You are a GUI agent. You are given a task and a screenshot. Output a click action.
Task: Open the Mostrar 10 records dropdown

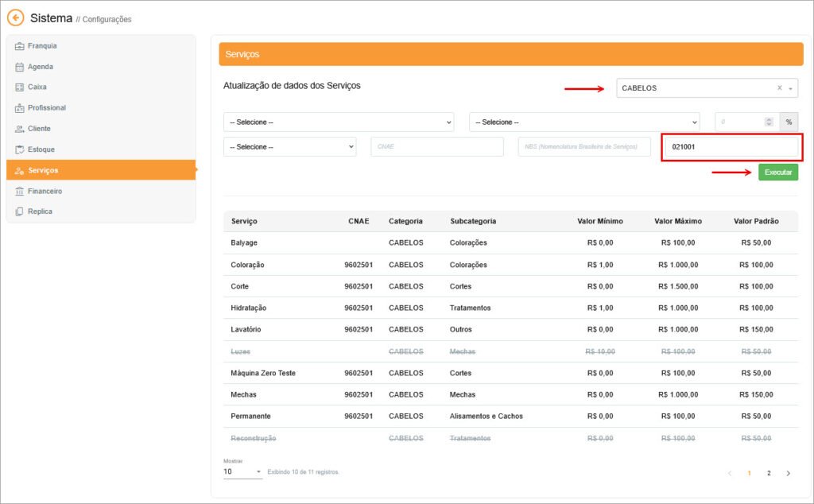242,472
